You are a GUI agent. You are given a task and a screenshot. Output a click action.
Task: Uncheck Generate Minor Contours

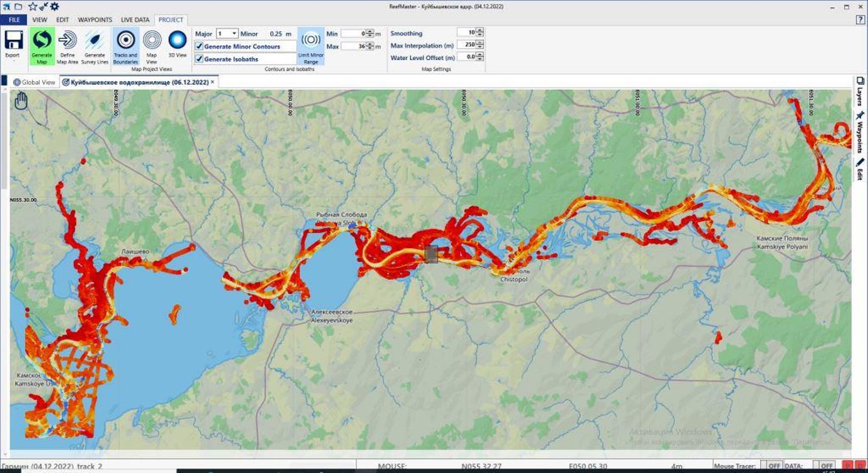[200, 47]
